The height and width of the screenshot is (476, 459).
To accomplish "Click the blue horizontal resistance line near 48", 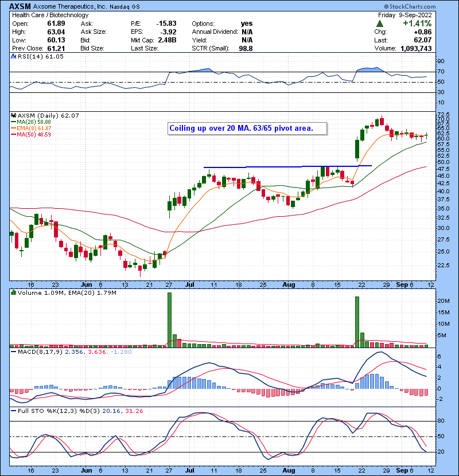I will pyautogui.click(x=287, y=166).
